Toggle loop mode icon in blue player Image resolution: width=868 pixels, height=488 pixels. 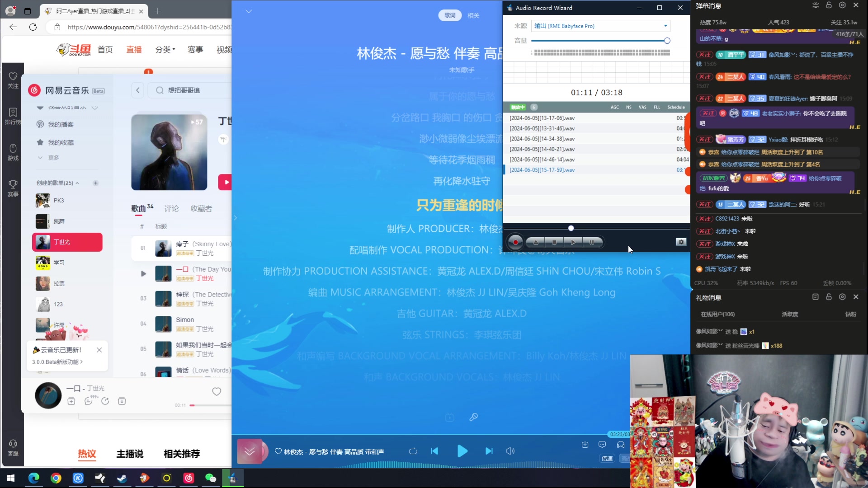[x=413, y=451]
